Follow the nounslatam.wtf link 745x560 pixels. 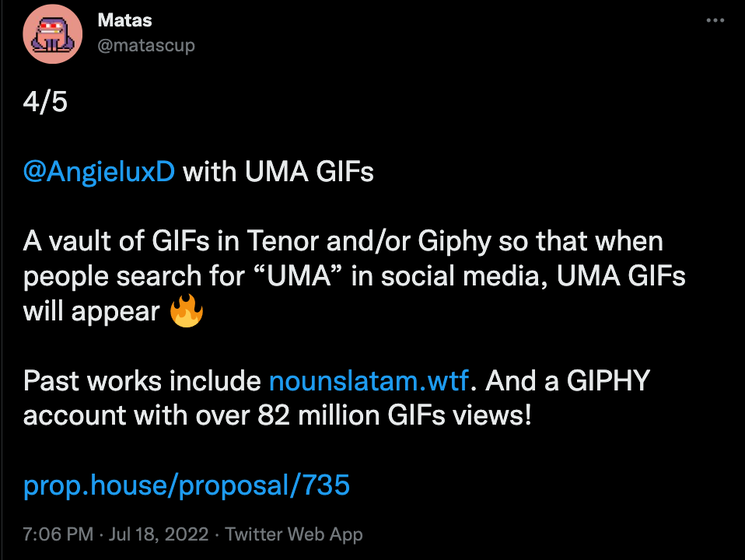tap(369, 381)
